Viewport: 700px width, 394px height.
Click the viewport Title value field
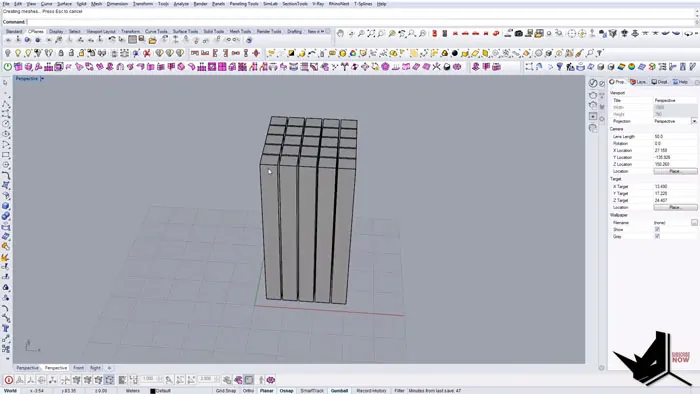pos(675,100)
